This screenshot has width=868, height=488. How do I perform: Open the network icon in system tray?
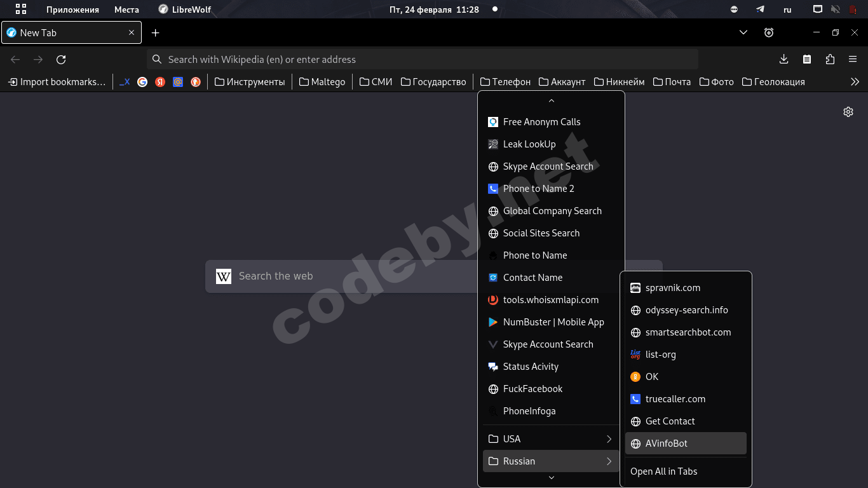(818, 10)
